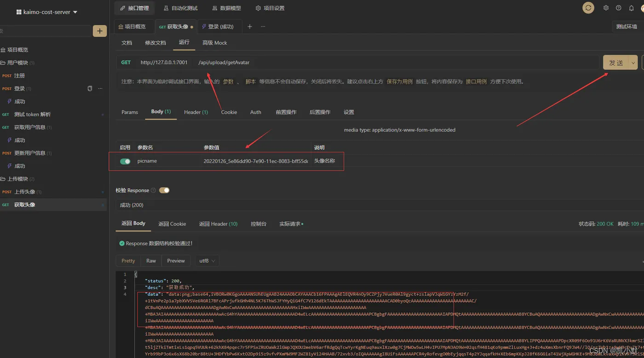Viewport: 644px width, 358px height.
Task: Open the 前置操作 tab
Action: 286,112
